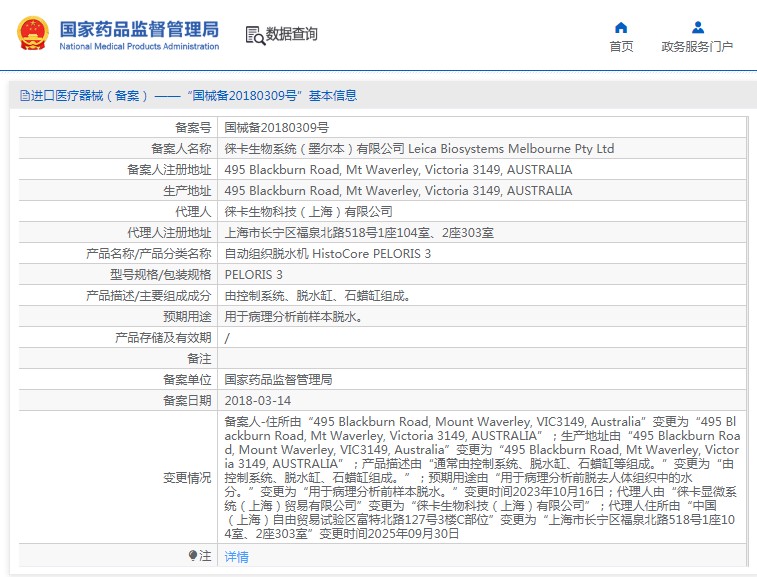Click the 型号规格/包装规格 value PELORIS 3

click(253, 275)
